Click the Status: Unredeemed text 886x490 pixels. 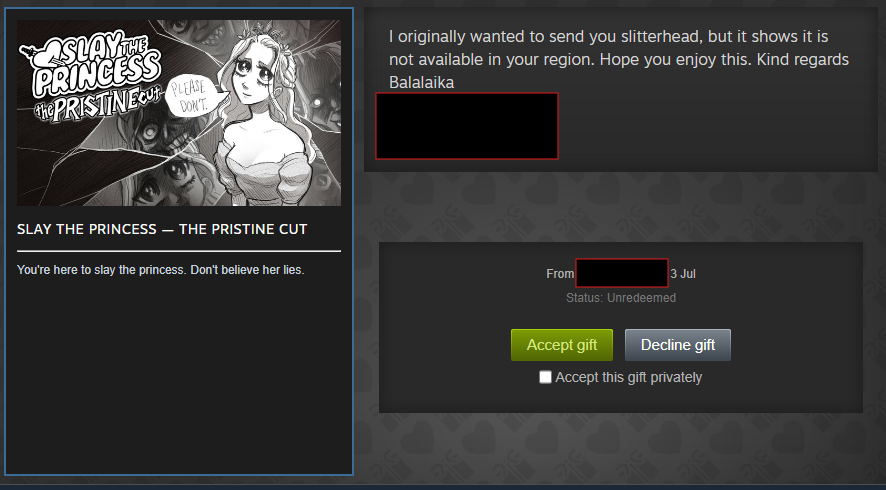point(621,298)
